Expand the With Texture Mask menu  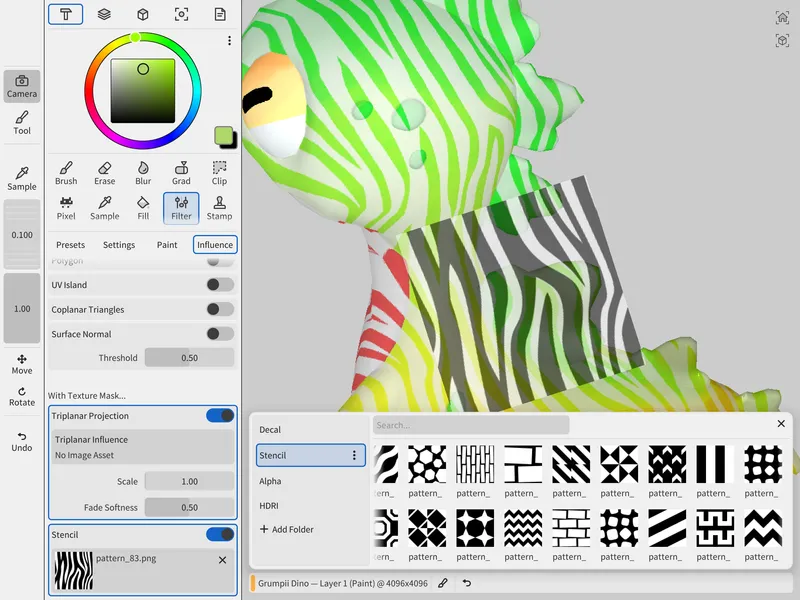(x=88, y=396)
